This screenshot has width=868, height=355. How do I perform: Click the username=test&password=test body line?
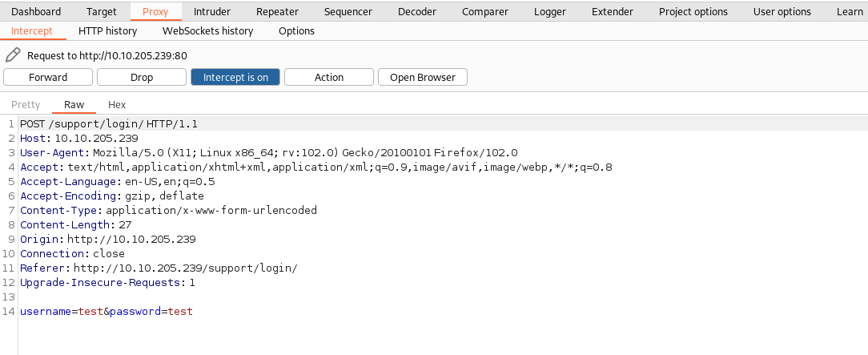[x=106, y=311]
